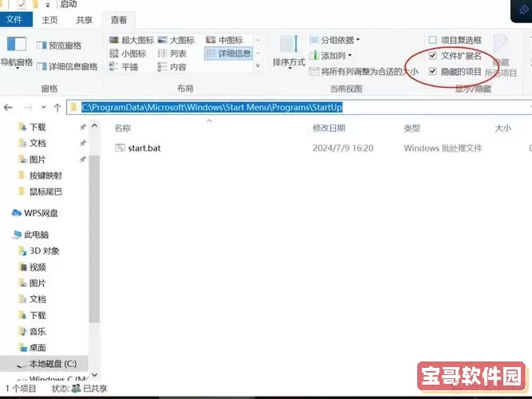Open 视频 under 此电脑
Screen dimensions: 532x399
point(37,267)
